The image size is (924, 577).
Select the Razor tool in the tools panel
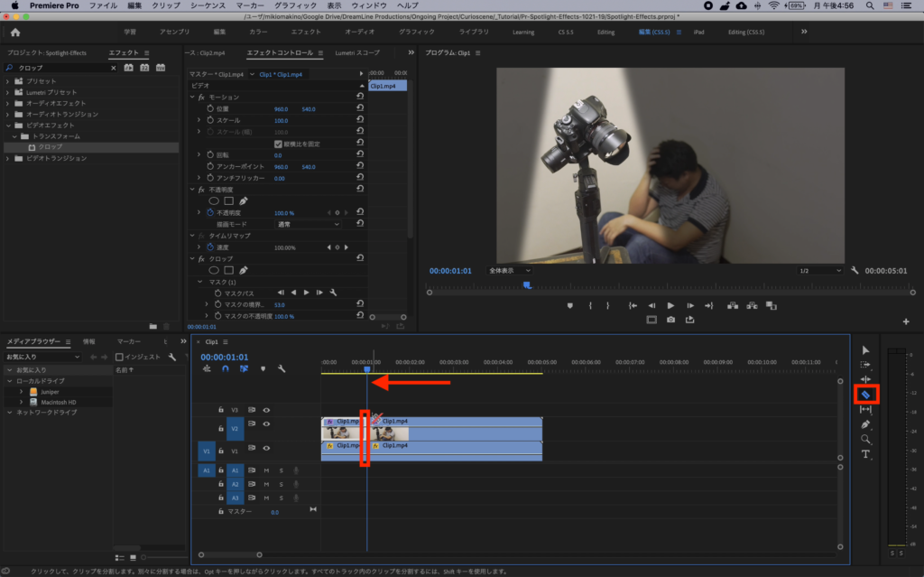pyautogui.click(x=865, y=394)
